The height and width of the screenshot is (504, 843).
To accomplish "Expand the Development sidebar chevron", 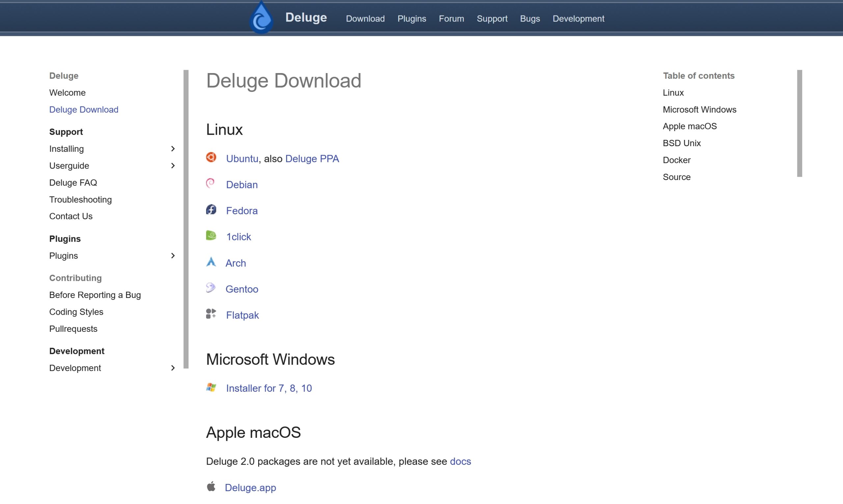I will click(173, 368).
